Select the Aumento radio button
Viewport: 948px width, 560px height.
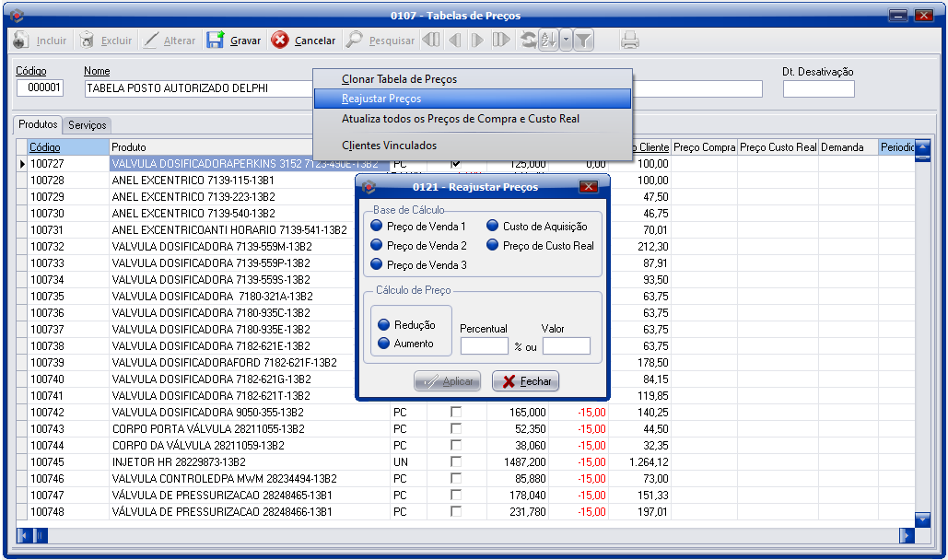pyautogui.click(x=384, y=344)
